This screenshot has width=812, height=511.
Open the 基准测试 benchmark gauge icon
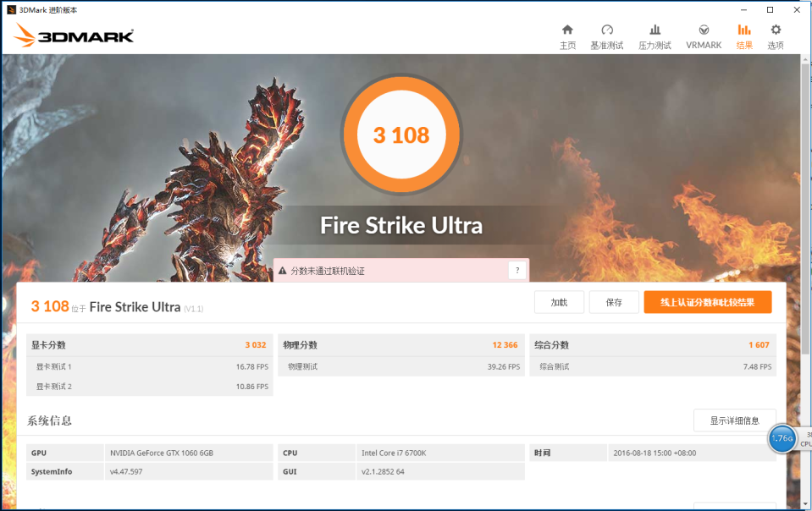[607, 30]
